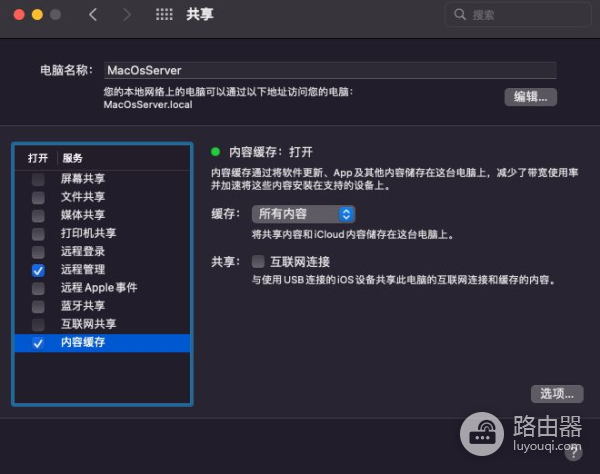Check 互联网连接 sharing checkbox
This screenshot has height=474, width=600.
258,262
